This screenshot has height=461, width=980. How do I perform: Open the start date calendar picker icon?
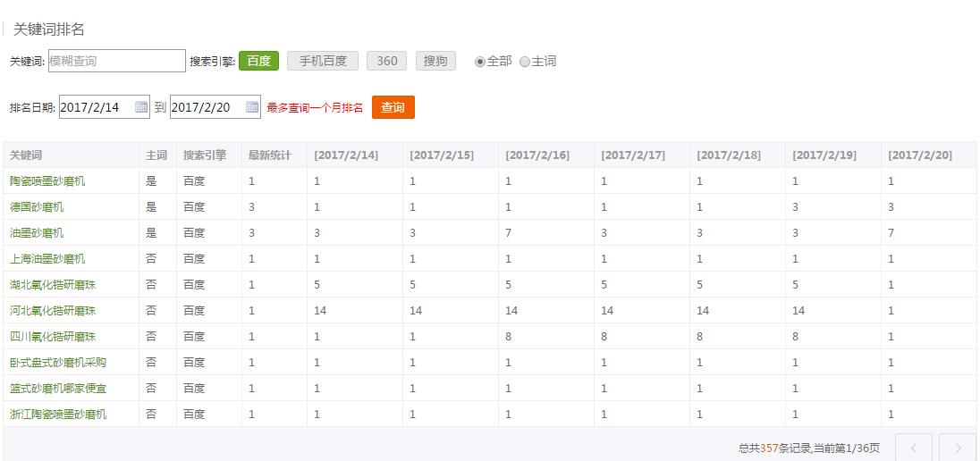(141, 107)
